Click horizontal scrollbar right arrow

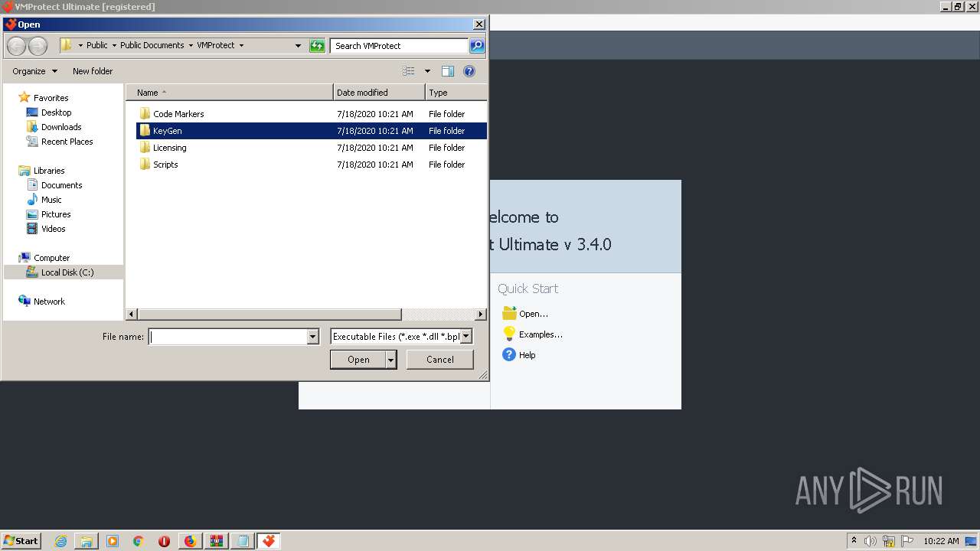click(x=481, y=315)
